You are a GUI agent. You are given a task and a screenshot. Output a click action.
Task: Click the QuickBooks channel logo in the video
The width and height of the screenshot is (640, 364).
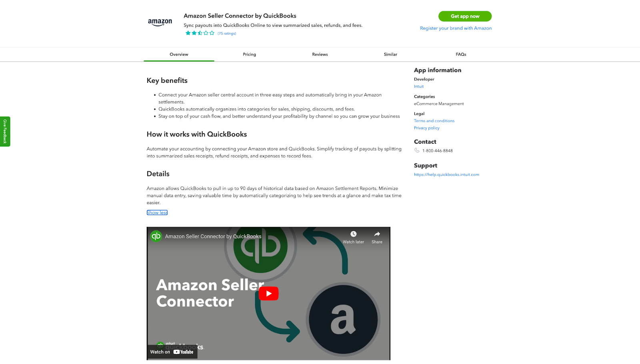[x=156, y=236]
